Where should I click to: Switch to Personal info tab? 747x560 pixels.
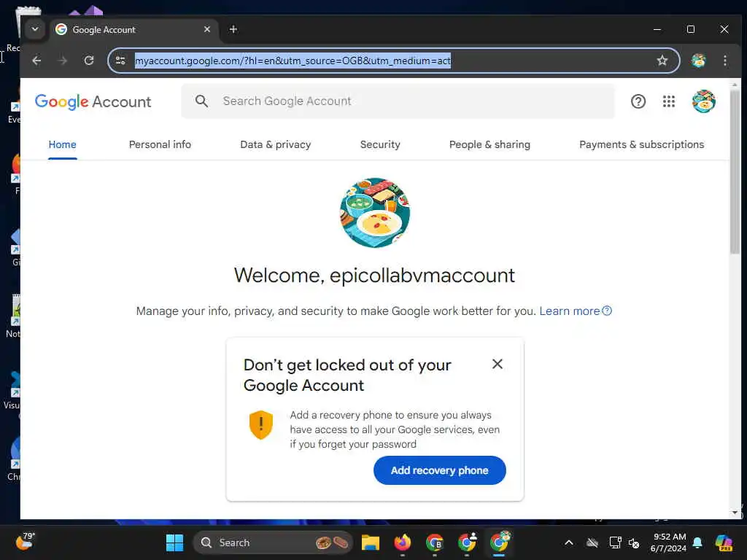click(x=160, y=144)
